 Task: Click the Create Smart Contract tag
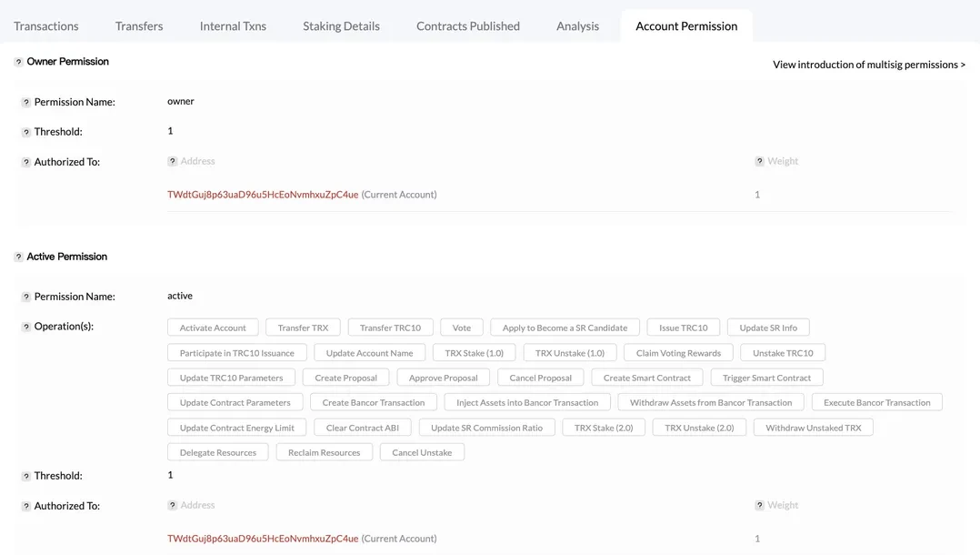(x=647, y=378)
